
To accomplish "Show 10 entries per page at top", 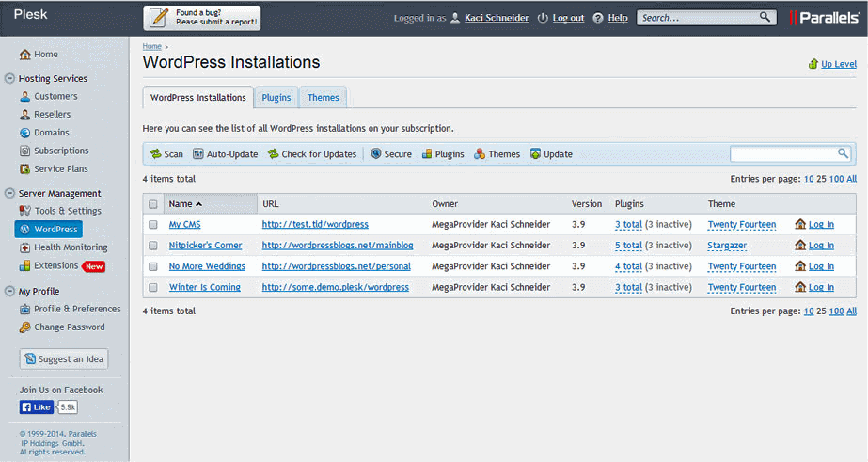I will [809, 179].
